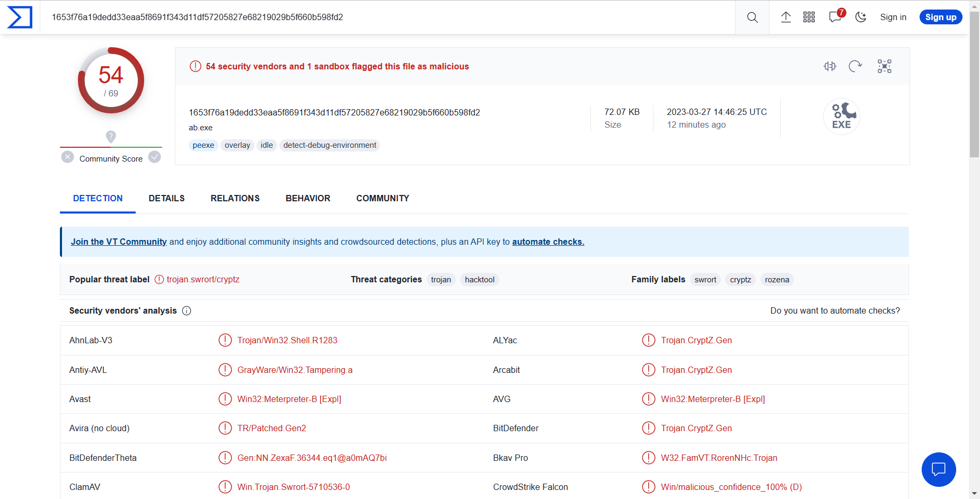Open the chat support floating button
Screen dimensions: 980x499
[x=939, y=469]
